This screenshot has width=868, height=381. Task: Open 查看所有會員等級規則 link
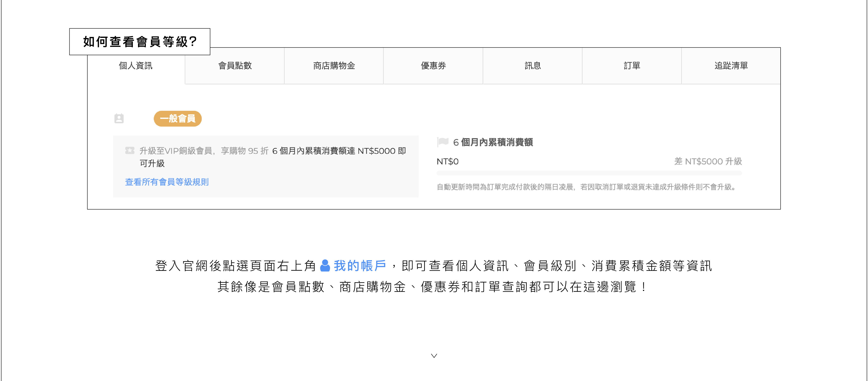click(x=167, y=182)
